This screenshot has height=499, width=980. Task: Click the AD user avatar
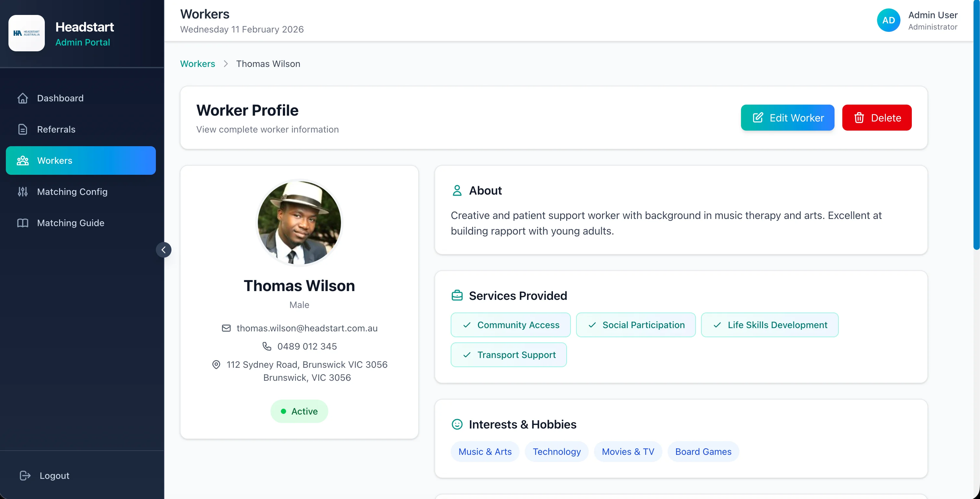click(x=888, y=20)
